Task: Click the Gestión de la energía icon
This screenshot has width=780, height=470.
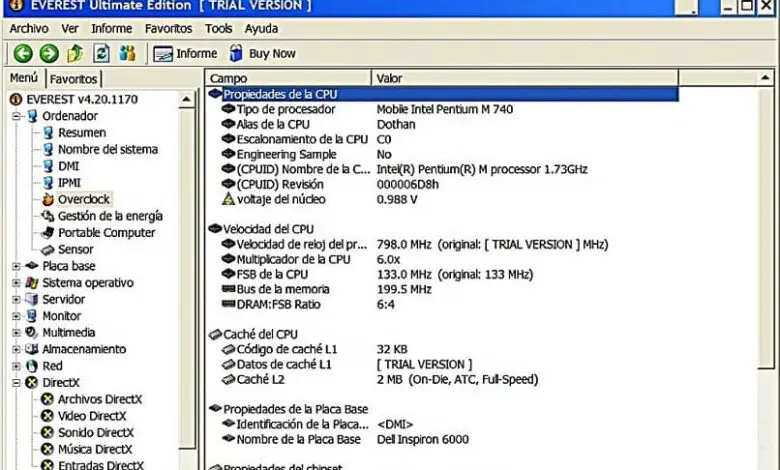Action: point(48,216)
